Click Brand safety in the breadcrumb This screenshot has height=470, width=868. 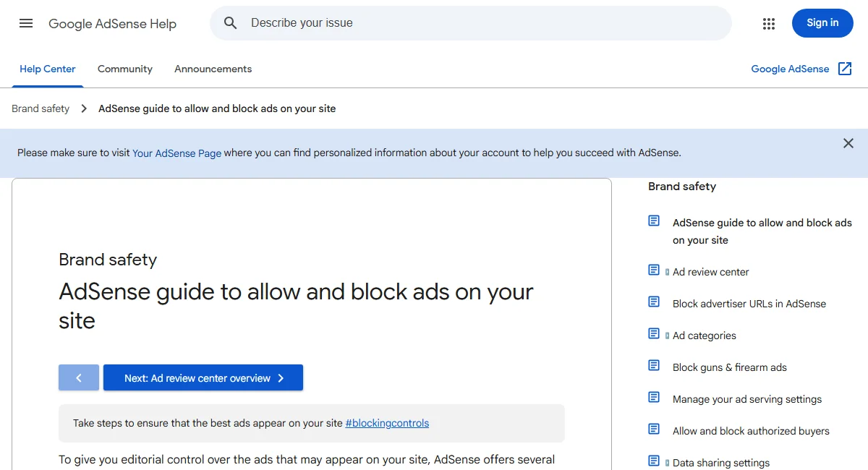(41, 108)
